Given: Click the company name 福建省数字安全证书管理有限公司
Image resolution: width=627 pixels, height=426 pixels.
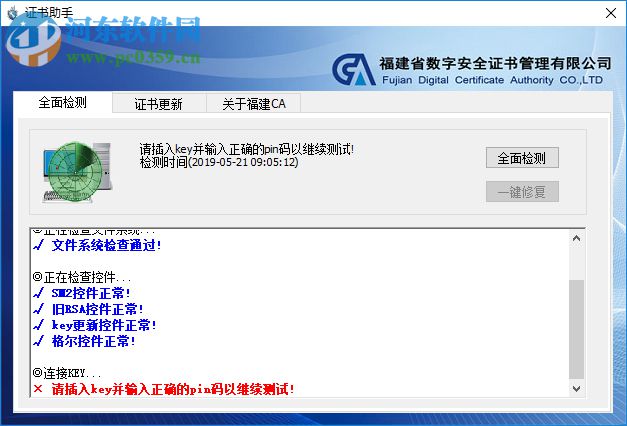Looking at the screenshot, I should (495, 63).
